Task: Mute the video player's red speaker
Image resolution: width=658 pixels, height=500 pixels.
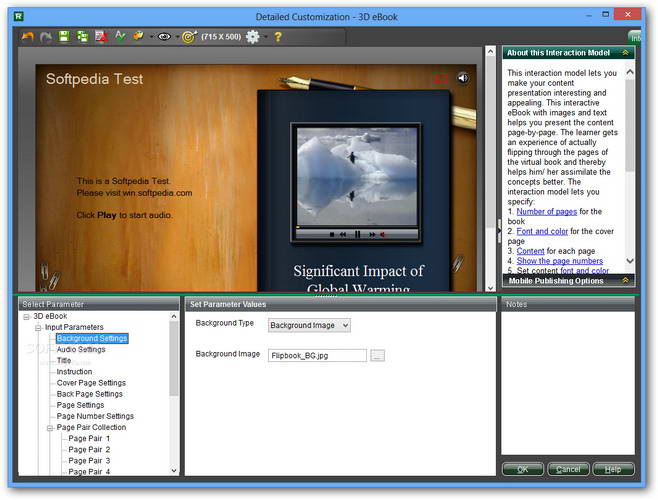Action: point(383,234)
